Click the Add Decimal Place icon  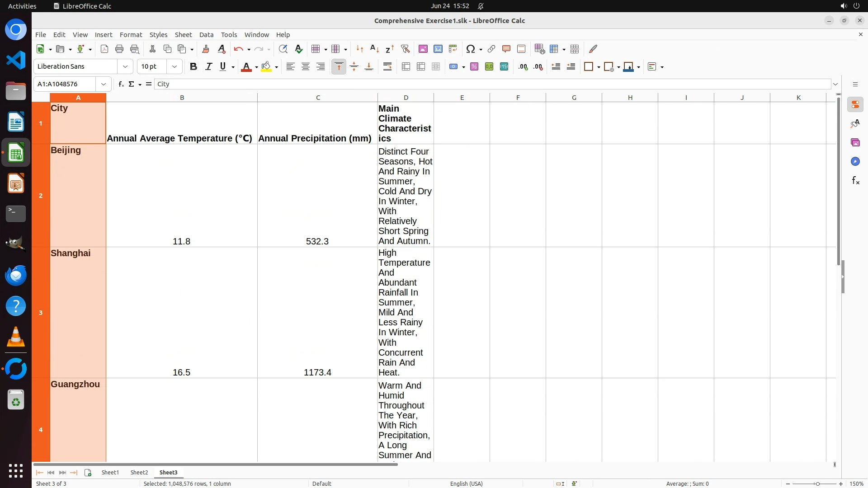click(x=523, y=66)
